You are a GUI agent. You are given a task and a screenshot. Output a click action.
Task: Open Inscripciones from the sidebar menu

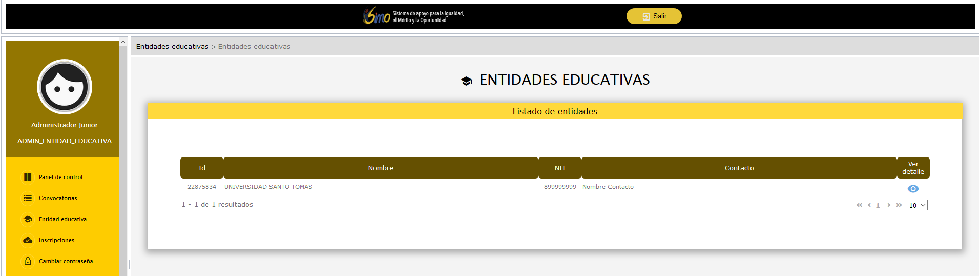56,240
